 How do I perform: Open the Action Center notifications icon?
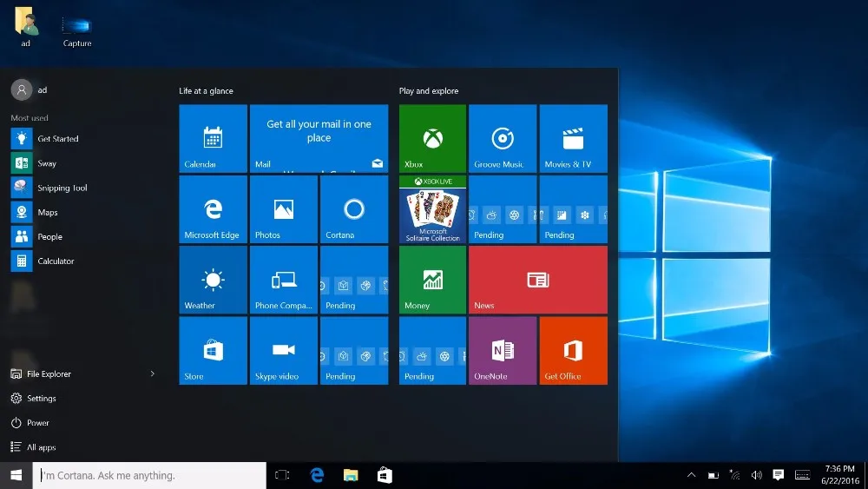(x=779, y=474)
